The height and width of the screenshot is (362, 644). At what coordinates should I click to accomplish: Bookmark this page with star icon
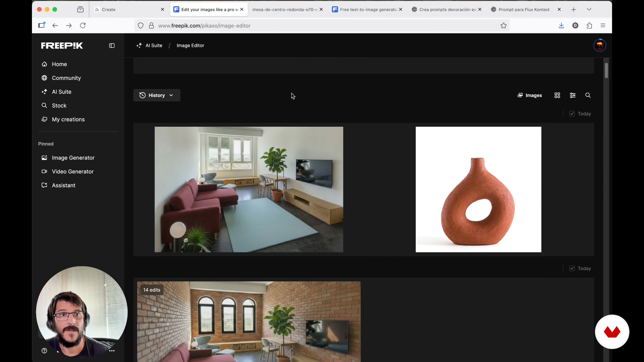pyautogui.click(x=503, y=25)
